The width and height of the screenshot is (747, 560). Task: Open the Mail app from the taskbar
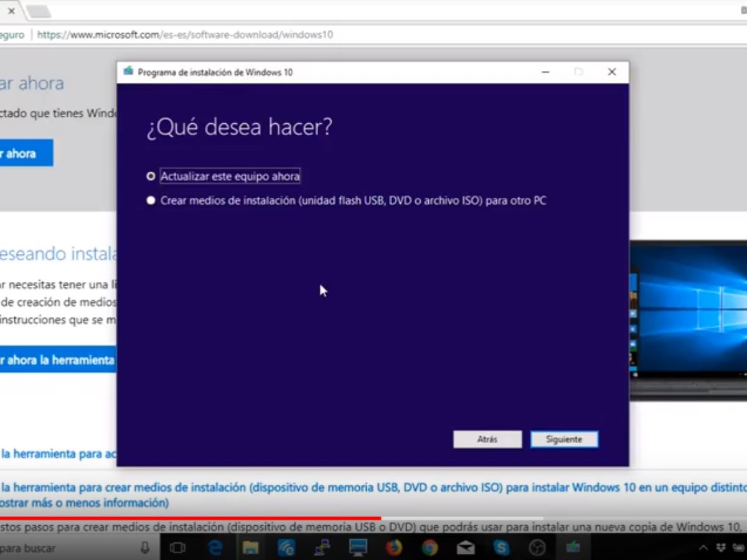465,548
